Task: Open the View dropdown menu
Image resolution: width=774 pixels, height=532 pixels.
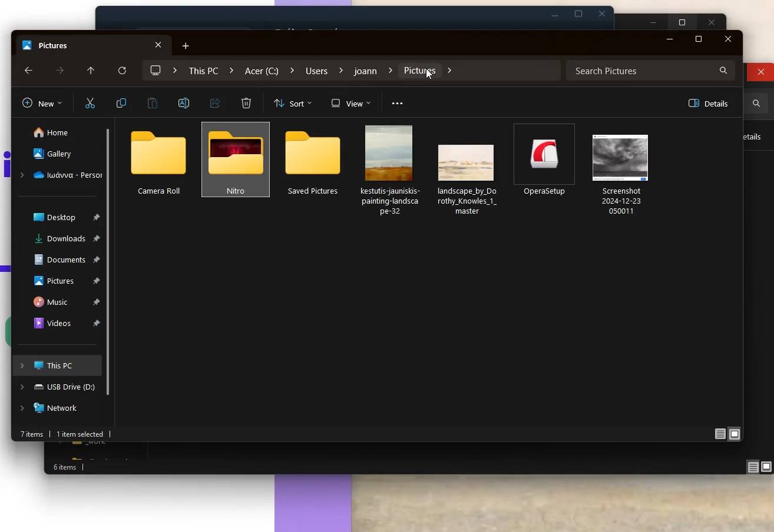Action: [350, 104]
